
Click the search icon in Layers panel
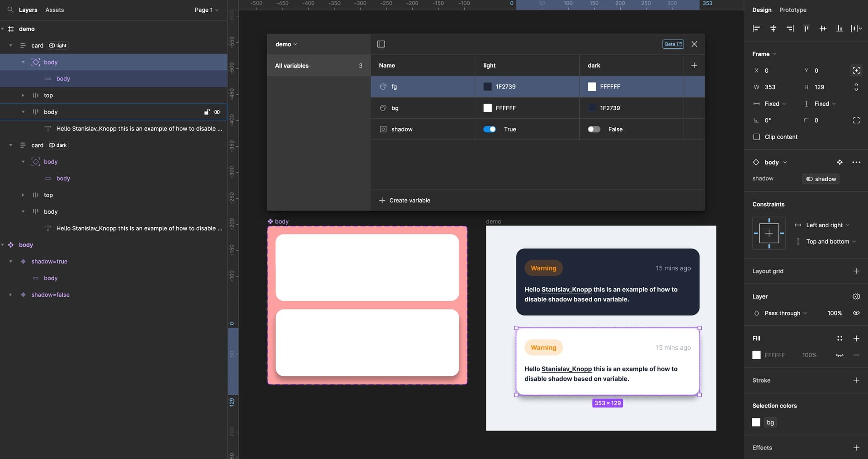click(10, 9)
